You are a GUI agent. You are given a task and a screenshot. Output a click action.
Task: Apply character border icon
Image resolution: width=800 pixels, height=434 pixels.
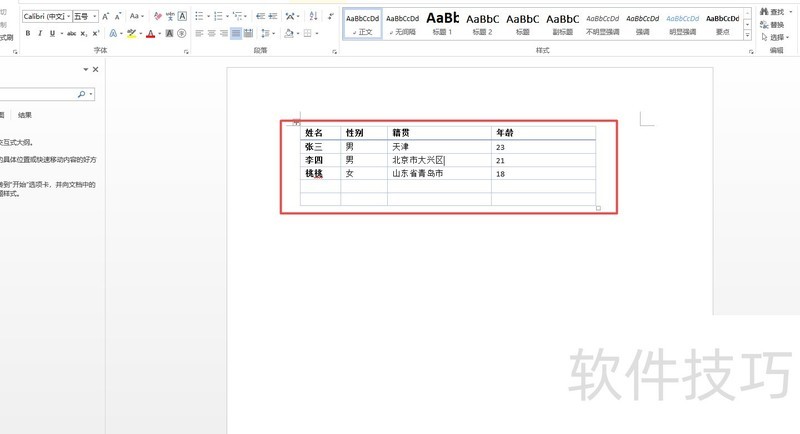182,16
